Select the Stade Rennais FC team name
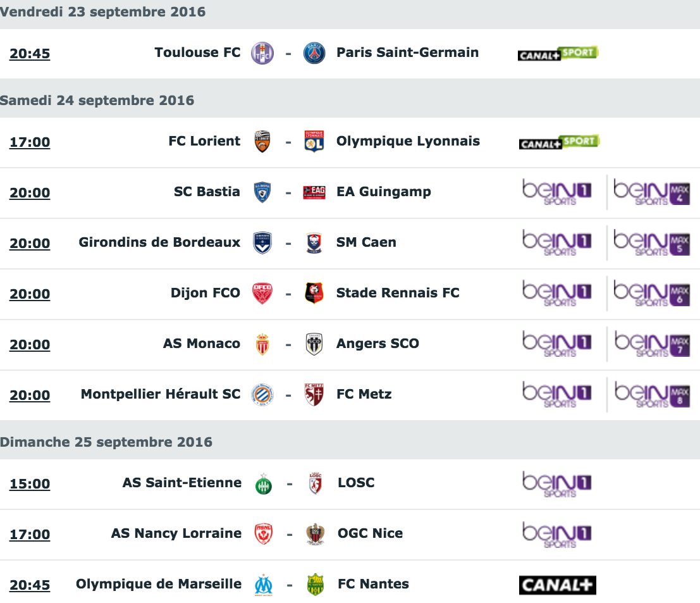The image size is (700, 603). (x=398, y=292)
